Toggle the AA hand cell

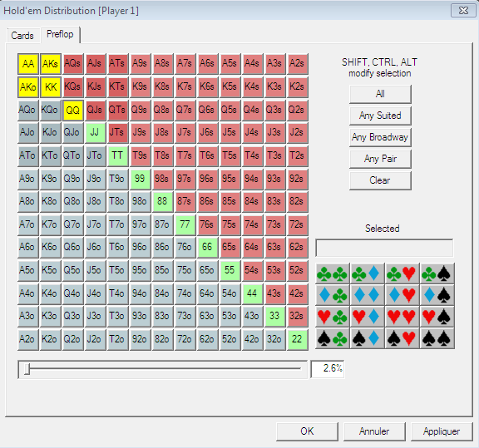[x=28, y=64]
